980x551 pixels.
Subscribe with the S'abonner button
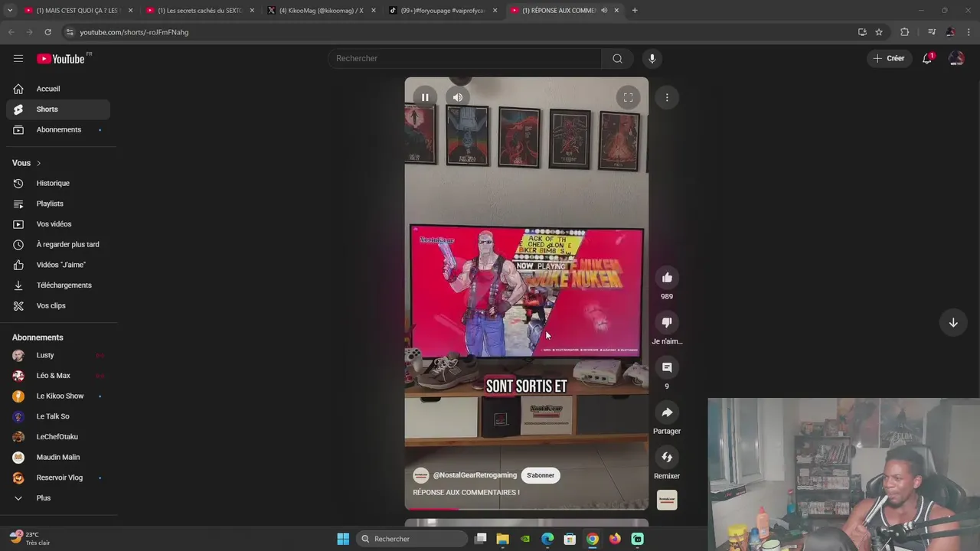541,475
